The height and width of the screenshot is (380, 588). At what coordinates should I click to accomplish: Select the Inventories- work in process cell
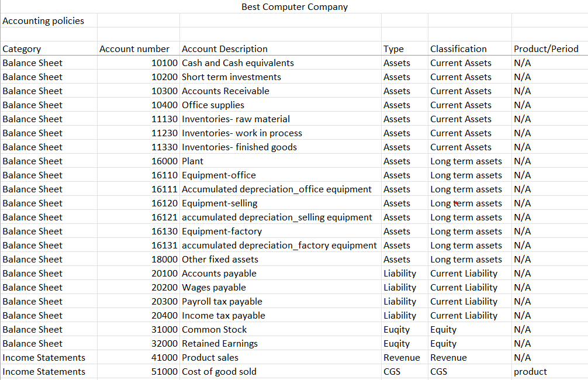281,133
